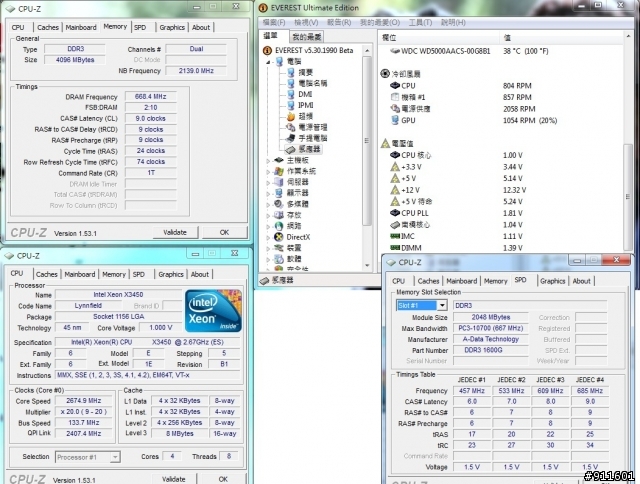Open Graphics tab in Memory CPU-Z window
The height and width of the screenshot is (484, 640).
pos(172,27)
